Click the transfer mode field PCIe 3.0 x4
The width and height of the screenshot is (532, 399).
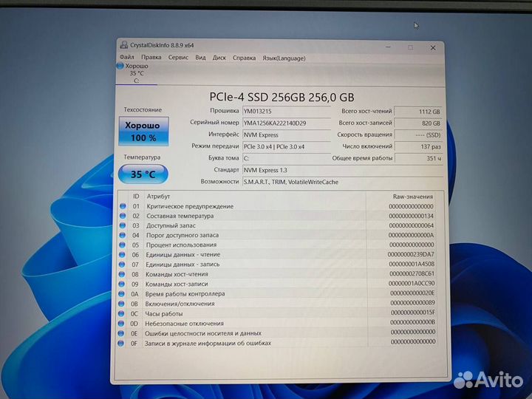[x=287, y=146]
